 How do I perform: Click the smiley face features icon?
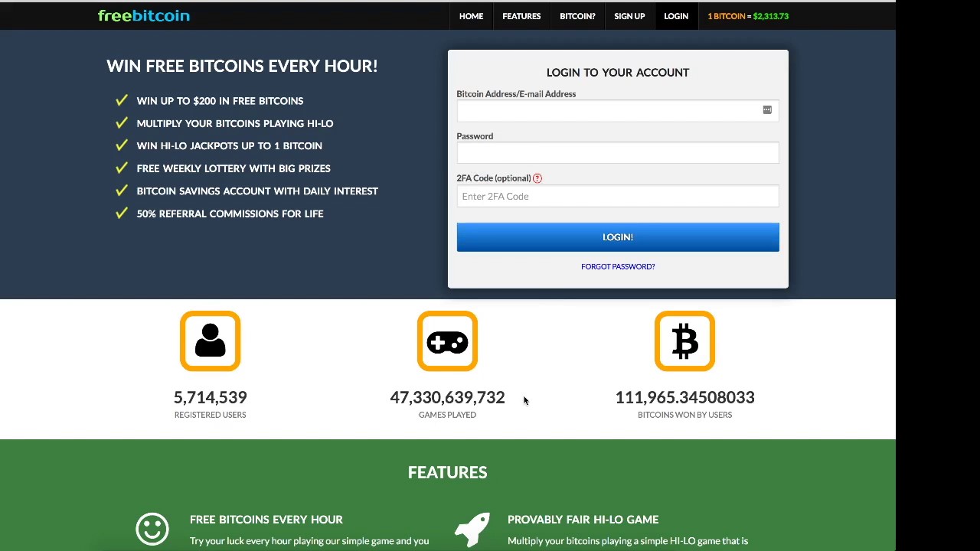click(152, 529)
